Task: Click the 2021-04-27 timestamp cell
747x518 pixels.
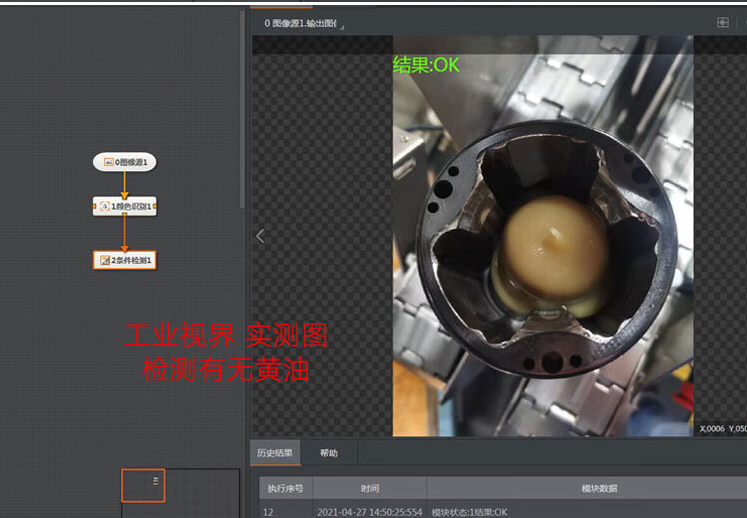Action: (368, 511)
